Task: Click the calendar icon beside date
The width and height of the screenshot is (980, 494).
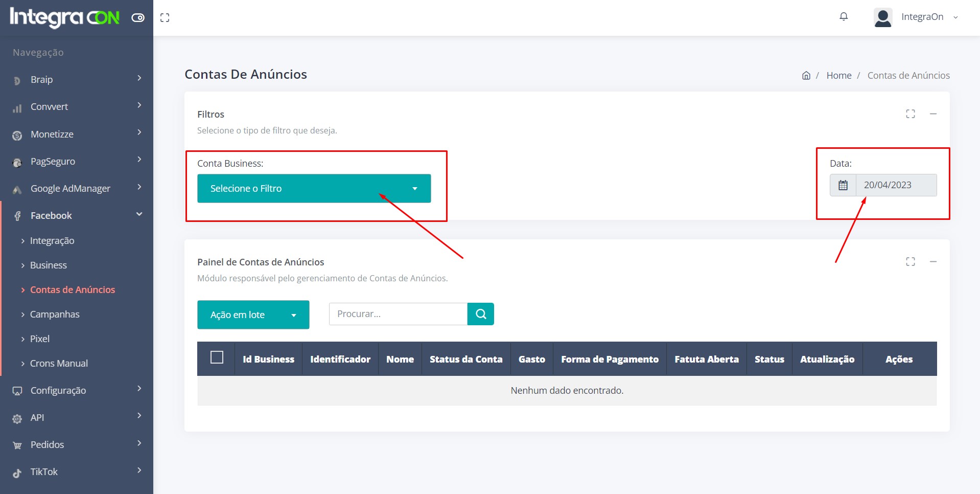Action: pos(843,185)
